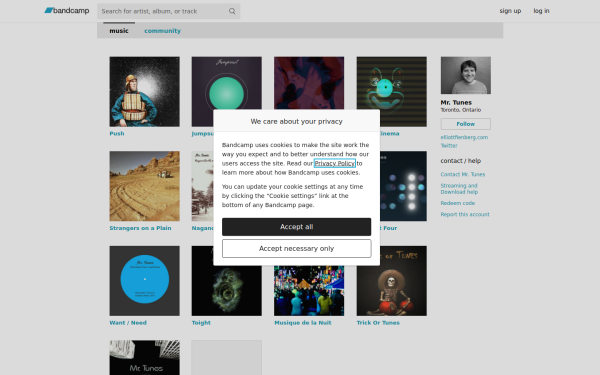This screenshot has width=600, height=375.
Task: Open the Mr. Tunes black and white cover
Action: coord(144,358)
